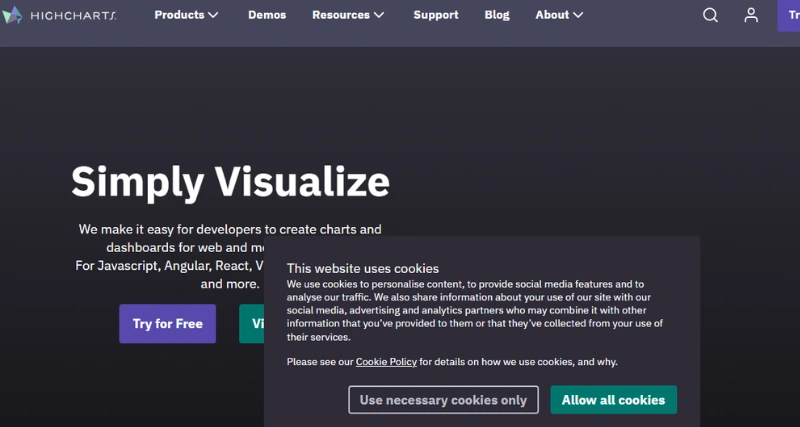Open the Products menu label

tap(179, 15)
